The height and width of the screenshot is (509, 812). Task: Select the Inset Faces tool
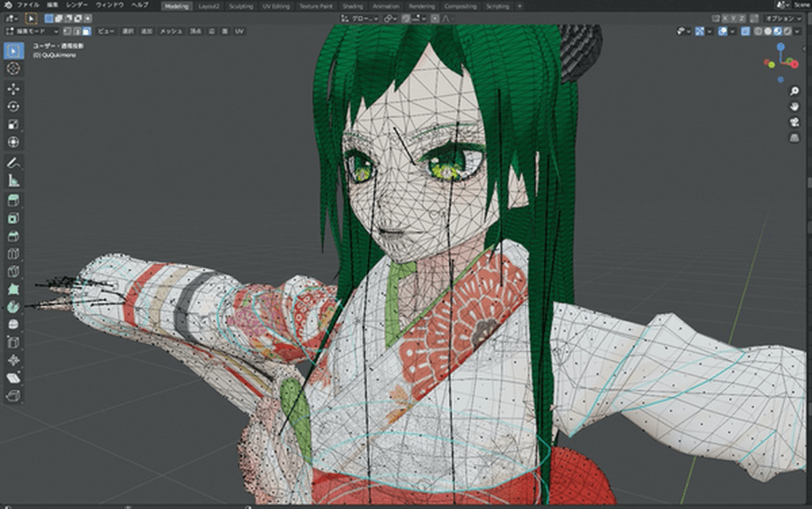[x=14, y=218]
